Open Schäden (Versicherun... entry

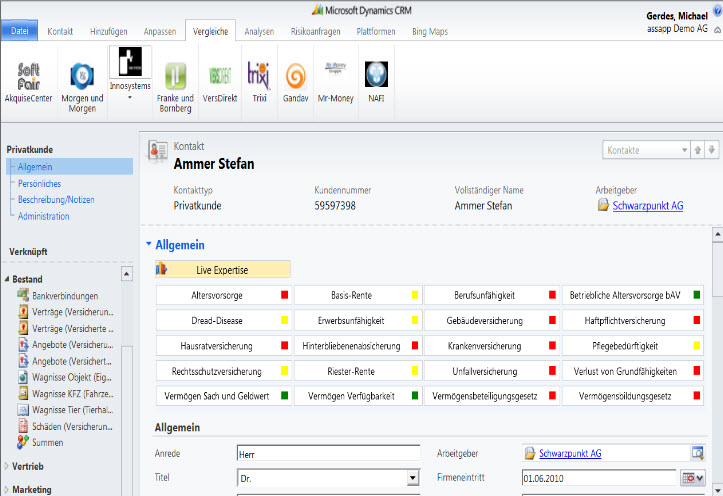click(66, 427)
